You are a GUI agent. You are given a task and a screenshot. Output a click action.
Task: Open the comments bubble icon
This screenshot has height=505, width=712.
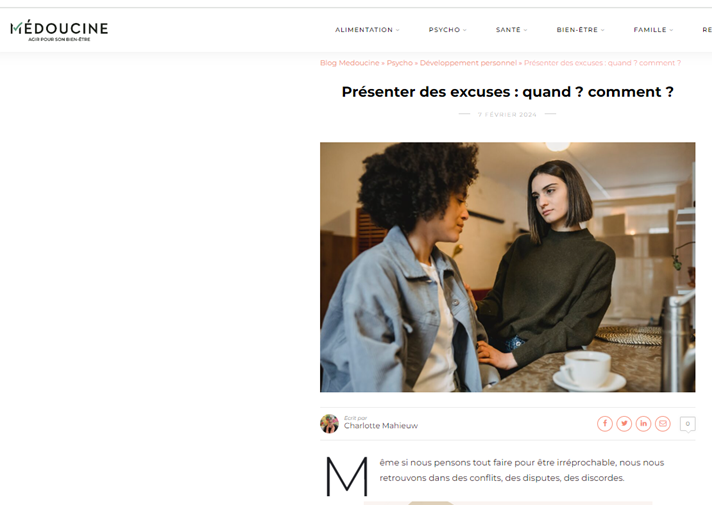point(687,424)
